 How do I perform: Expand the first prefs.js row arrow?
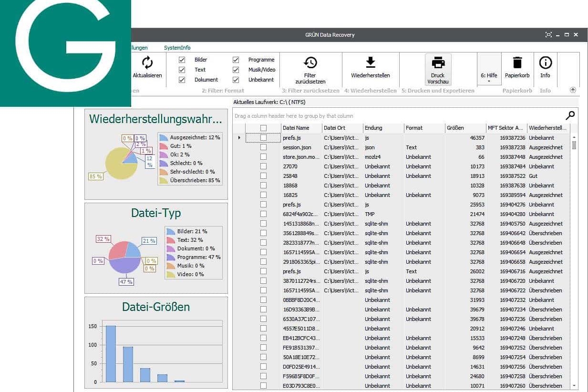[x=239, y=138]
